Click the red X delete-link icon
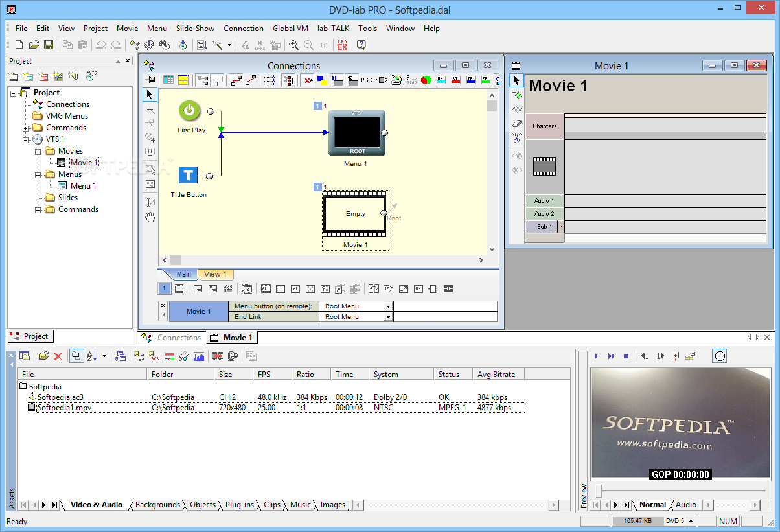 pyautogui.click(x=308, y=80)
